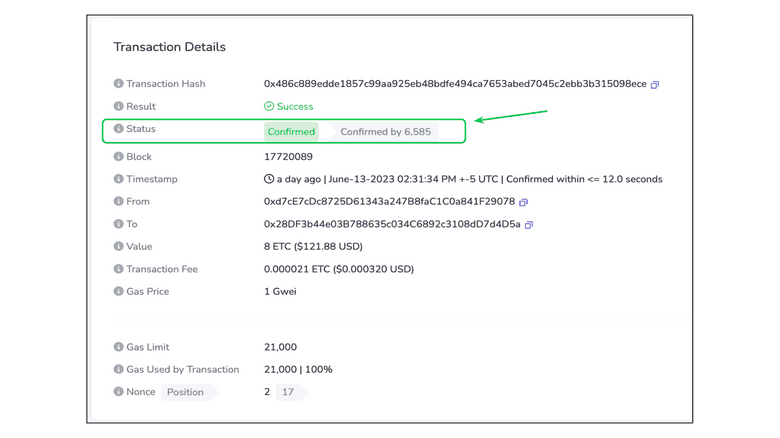Click the Position label badge
The height and width of the screenshot is (438, 780).
click(x=185, y=392)
